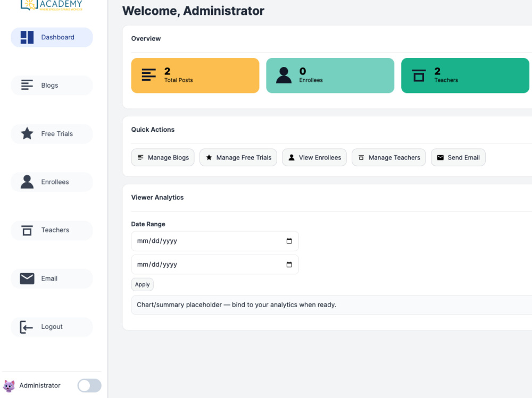Open the Free Trials menu label

pos(57,133)
